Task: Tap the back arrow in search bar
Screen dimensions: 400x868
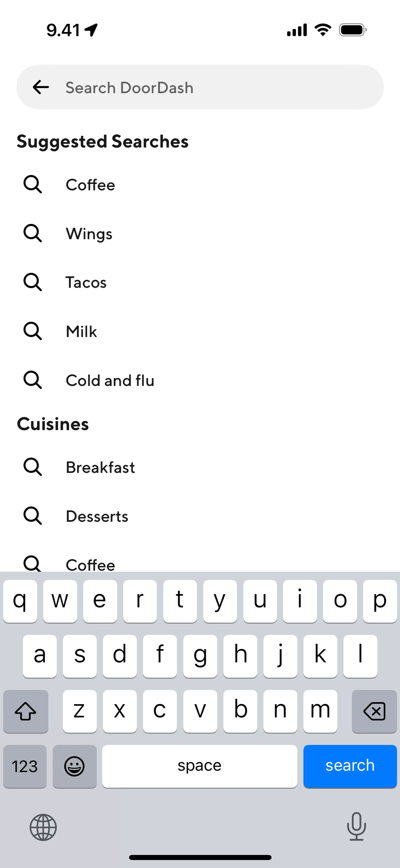Action: point(41,87)
